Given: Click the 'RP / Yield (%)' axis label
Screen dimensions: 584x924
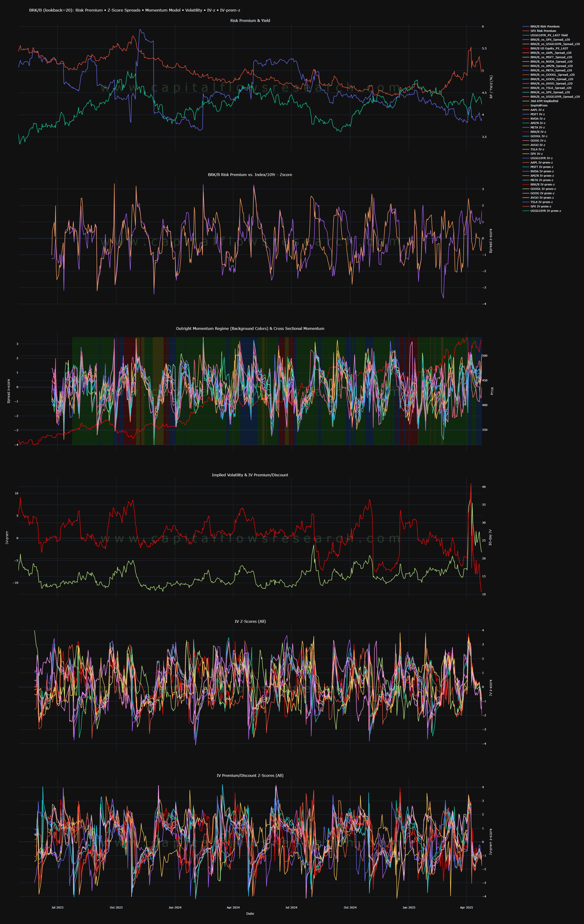Looking at the screenshot, I should click(491, 87).
